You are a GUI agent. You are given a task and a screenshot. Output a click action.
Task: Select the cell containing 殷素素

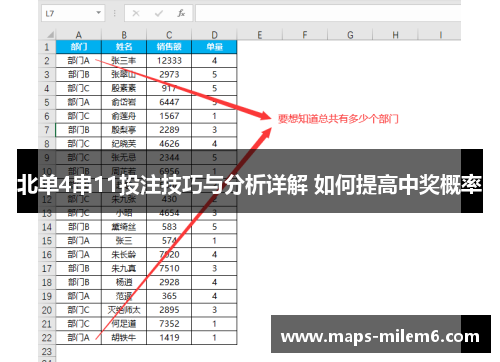click(124, 88)
